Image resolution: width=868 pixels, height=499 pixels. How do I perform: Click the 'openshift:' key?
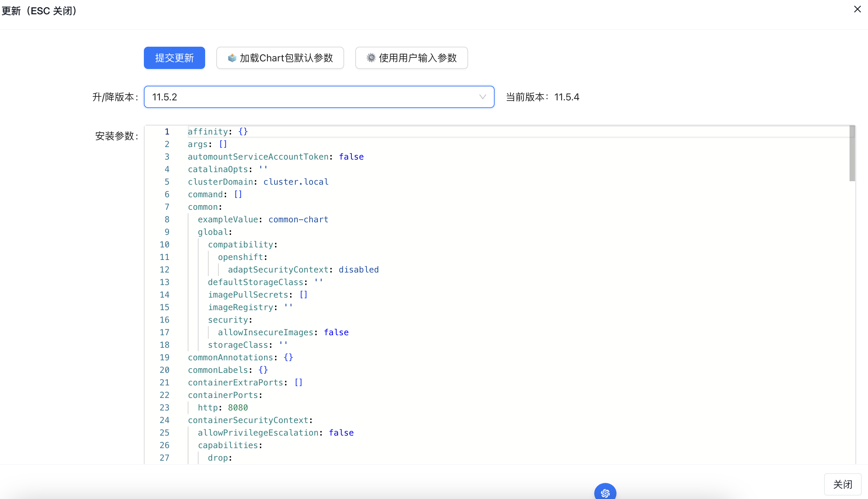242,257
